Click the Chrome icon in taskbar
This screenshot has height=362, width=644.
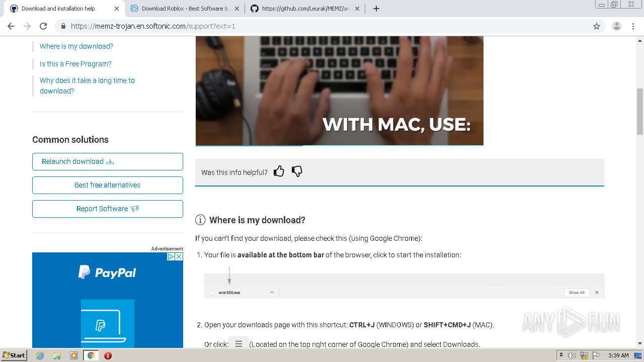pos(91,355)
